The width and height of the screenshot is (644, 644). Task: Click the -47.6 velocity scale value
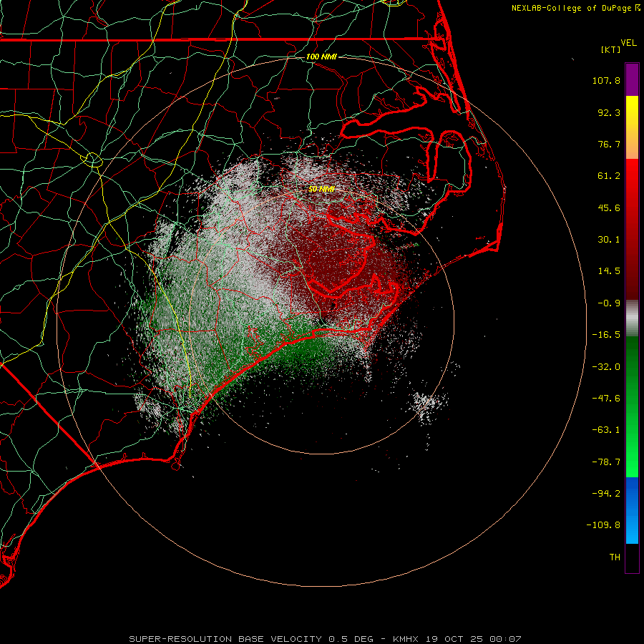point(606,399)
